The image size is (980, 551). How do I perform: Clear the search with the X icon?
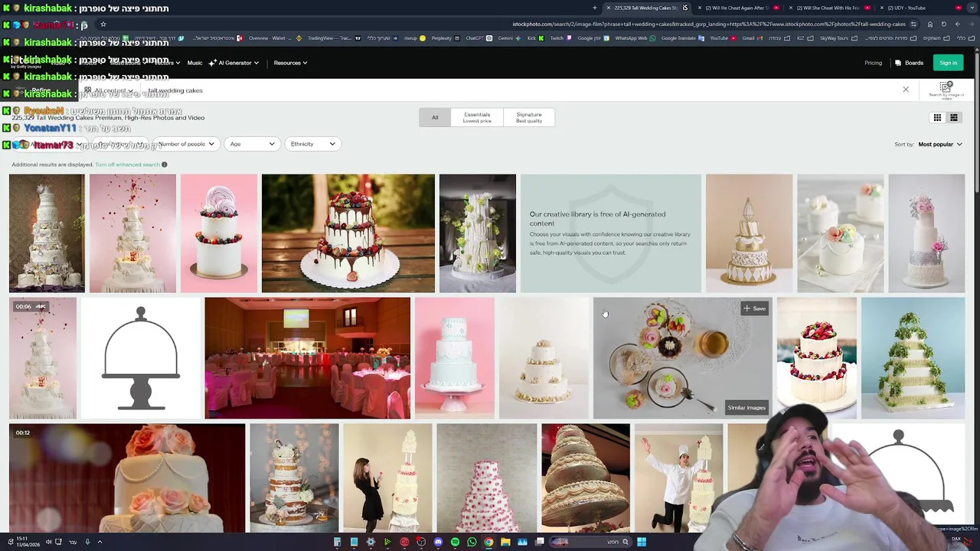click(906, 90)
